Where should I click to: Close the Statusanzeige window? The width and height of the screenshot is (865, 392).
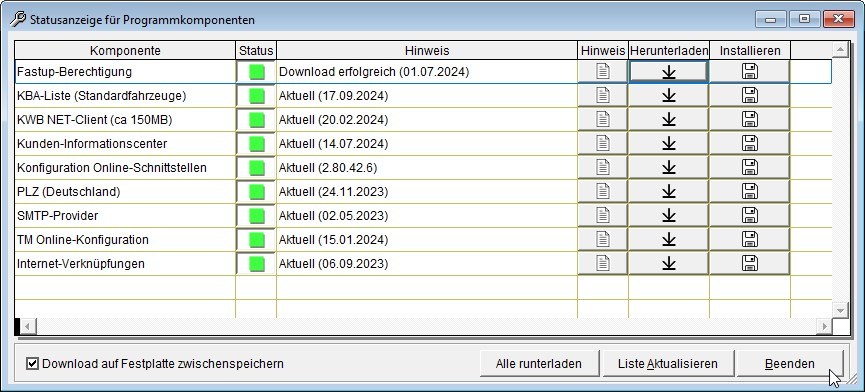839,19
